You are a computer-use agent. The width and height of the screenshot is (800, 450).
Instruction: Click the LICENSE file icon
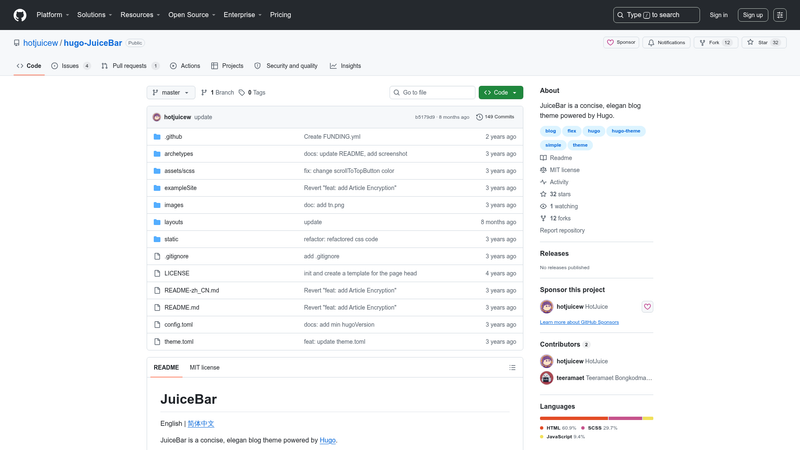coord(157,273)
